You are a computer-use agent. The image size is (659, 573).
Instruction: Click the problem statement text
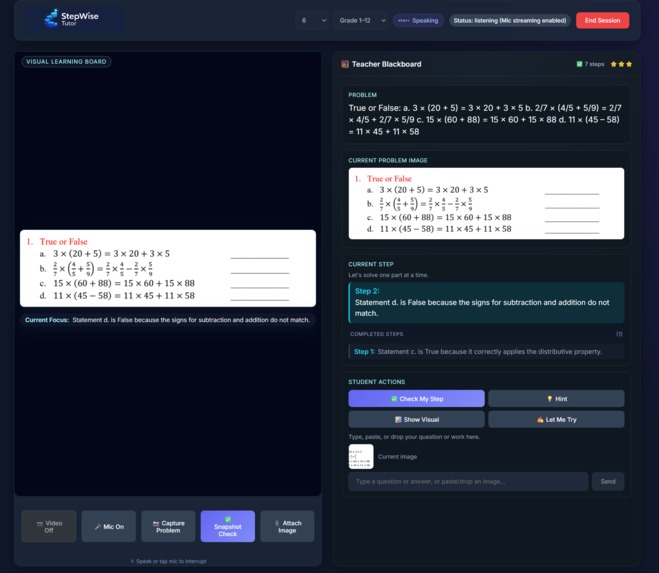485,120
